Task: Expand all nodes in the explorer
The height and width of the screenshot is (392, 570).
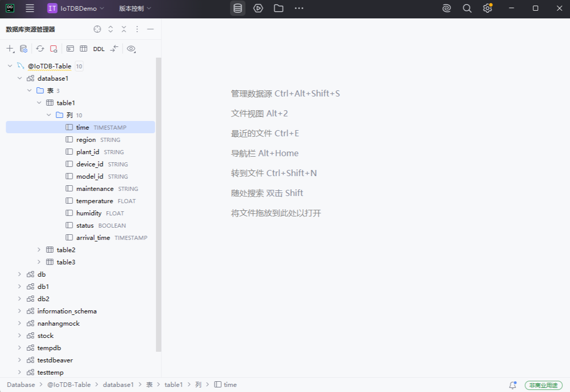Action: 110,29
